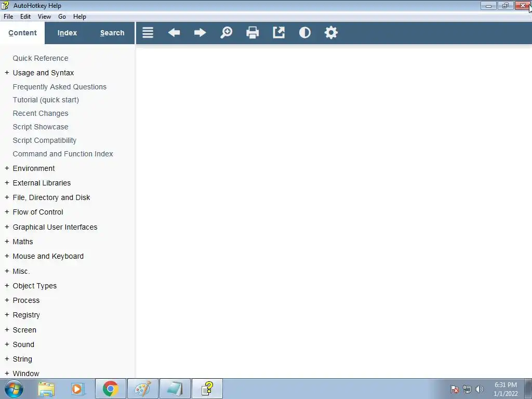Expand the Maths section

point(7,242)
